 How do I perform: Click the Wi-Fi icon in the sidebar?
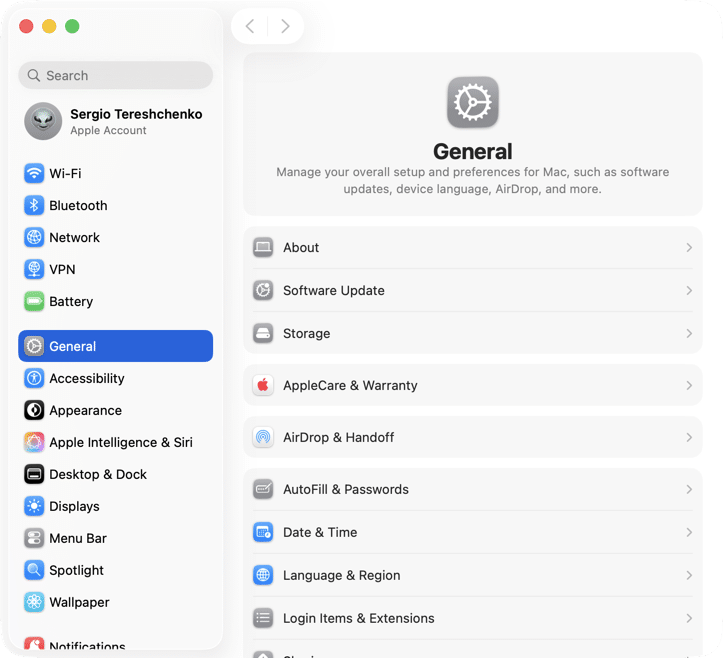coord(34,173)
